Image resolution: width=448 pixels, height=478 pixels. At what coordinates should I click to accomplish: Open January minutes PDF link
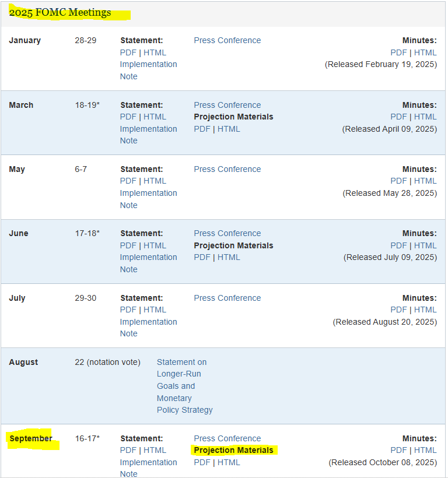pyautogui.click(x=398, y=52)
